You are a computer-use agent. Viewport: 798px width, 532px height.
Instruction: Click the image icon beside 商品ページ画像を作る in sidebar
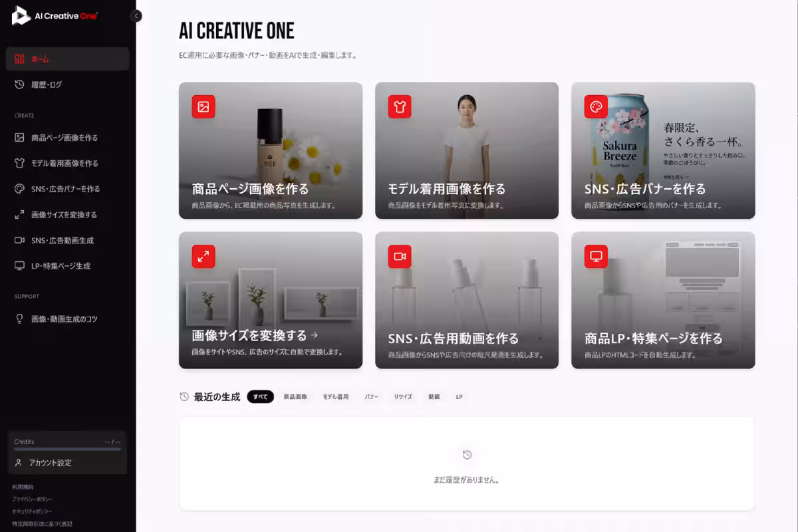coord(19,138)
